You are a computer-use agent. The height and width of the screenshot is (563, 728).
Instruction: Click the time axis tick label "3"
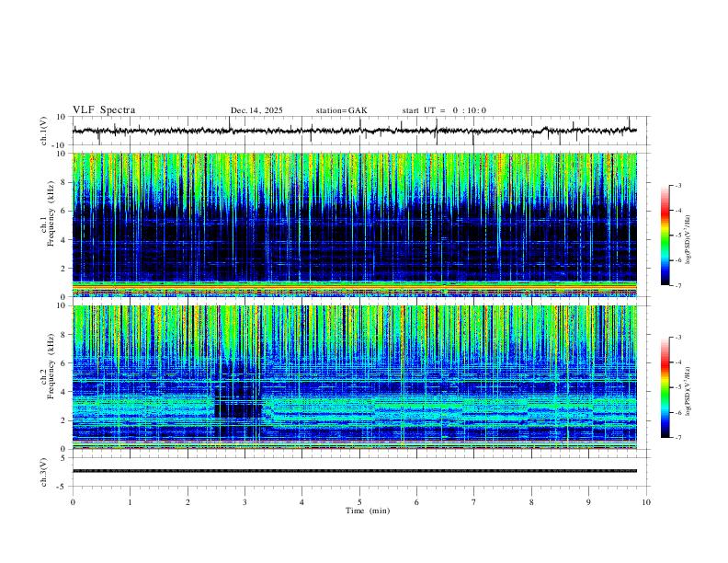[245, 502]
